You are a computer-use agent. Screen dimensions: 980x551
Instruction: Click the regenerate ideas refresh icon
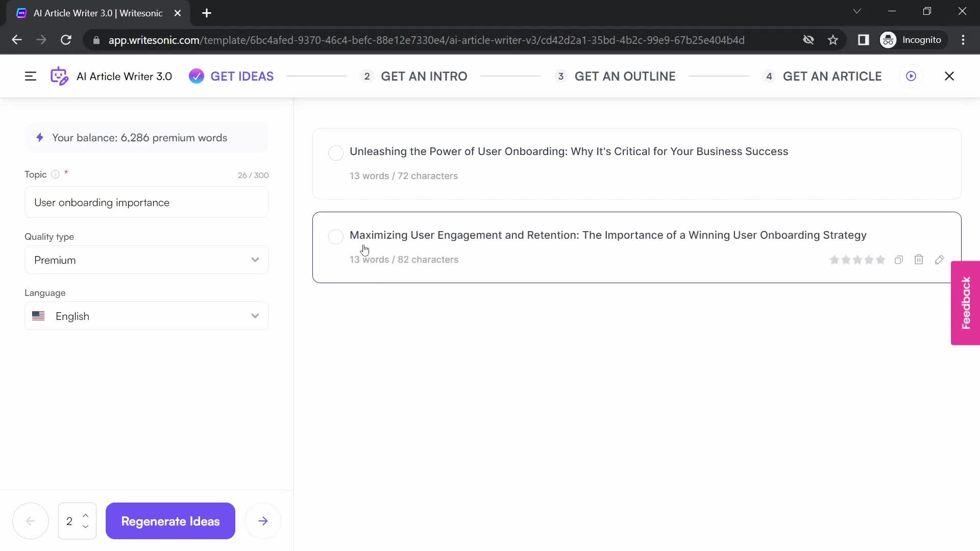[170, 521]
